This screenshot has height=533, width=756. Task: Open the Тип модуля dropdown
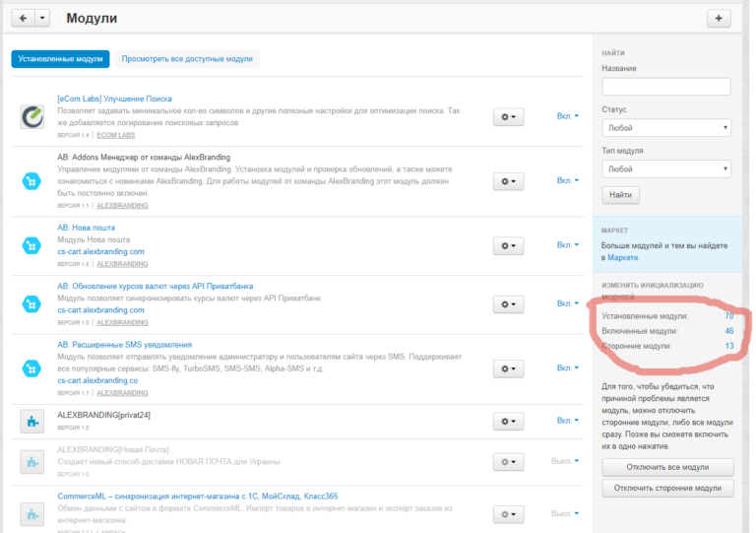(666, 168)
